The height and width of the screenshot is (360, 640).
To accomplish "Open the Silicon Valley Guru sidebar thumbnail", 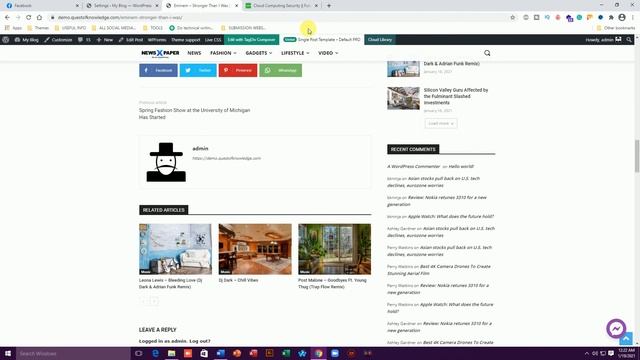I will click(x=403, y=98).
